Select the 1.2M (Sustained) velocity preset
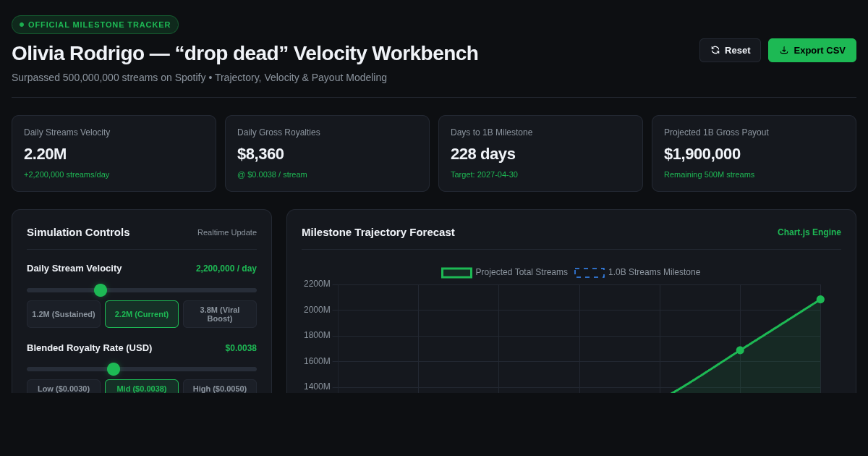 pyautogui.click(x=64, y=314)
